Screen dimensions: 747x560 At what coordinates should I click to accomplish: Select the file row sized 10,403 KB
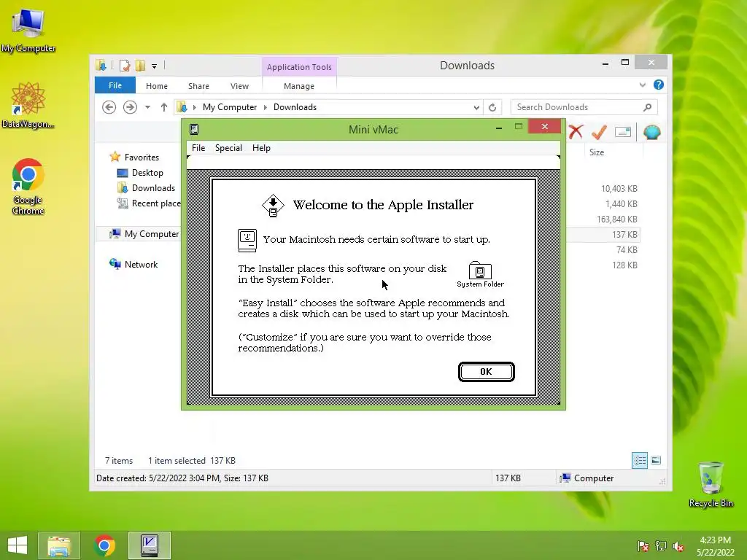click(603, 189)
